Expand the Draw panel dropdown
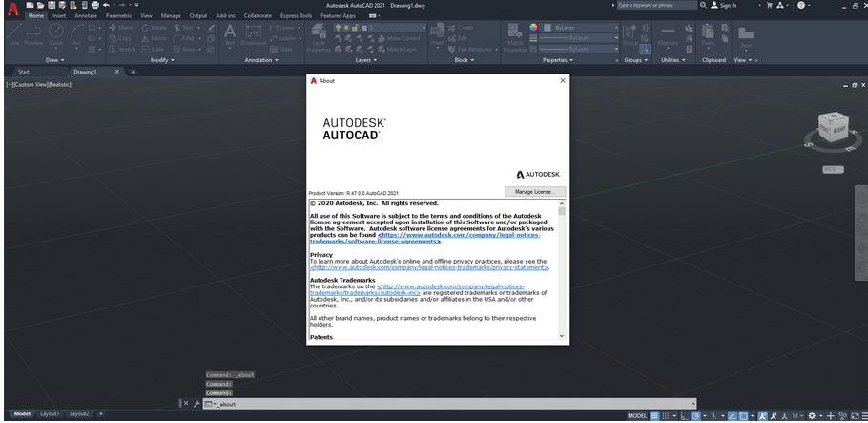 click(54, 60)
